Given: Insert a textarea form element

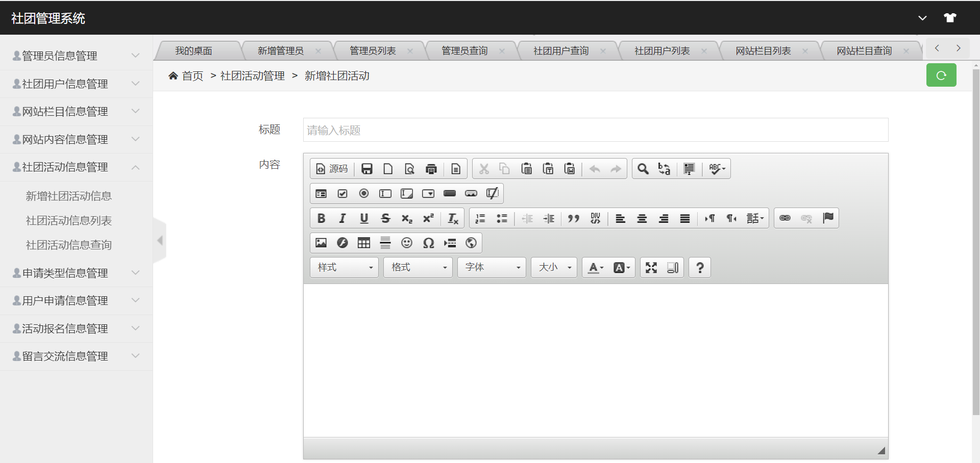Looking at the screenshot, I should [x=407, y=194].
